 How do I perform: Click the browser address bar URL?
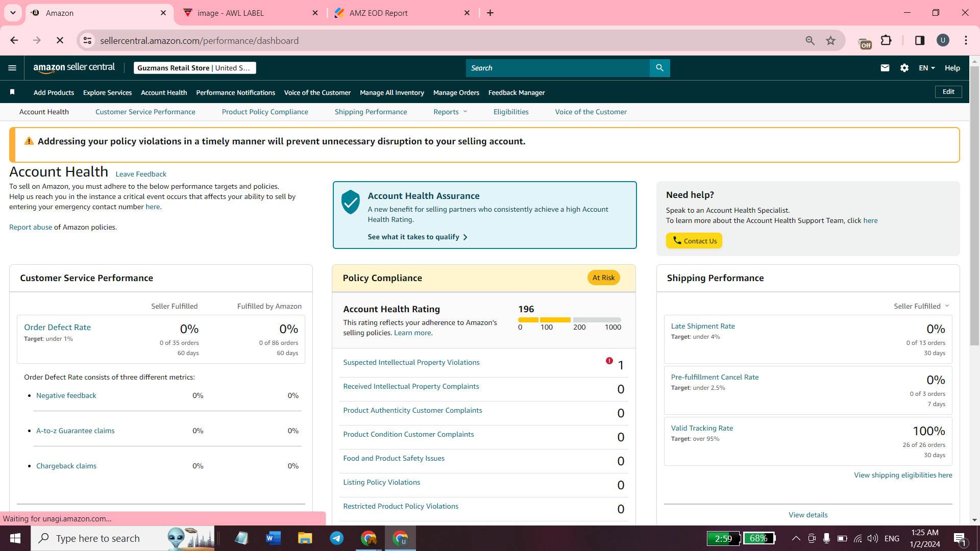pos(199,40)
